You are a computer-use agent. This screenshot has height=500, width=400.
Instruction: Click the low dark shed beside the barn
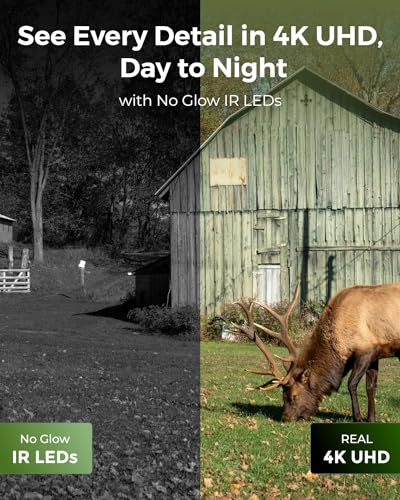[x=150, y=278]
